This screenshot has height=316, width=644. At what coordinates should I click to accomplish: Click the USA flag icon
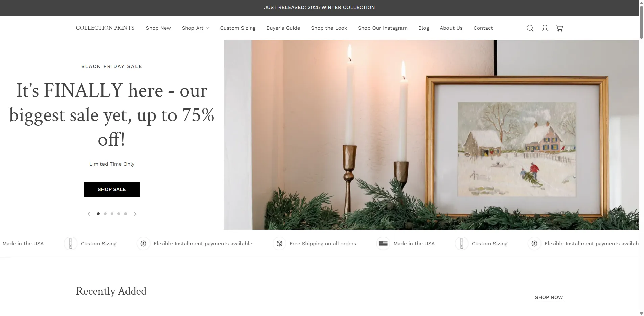[383, 244]
